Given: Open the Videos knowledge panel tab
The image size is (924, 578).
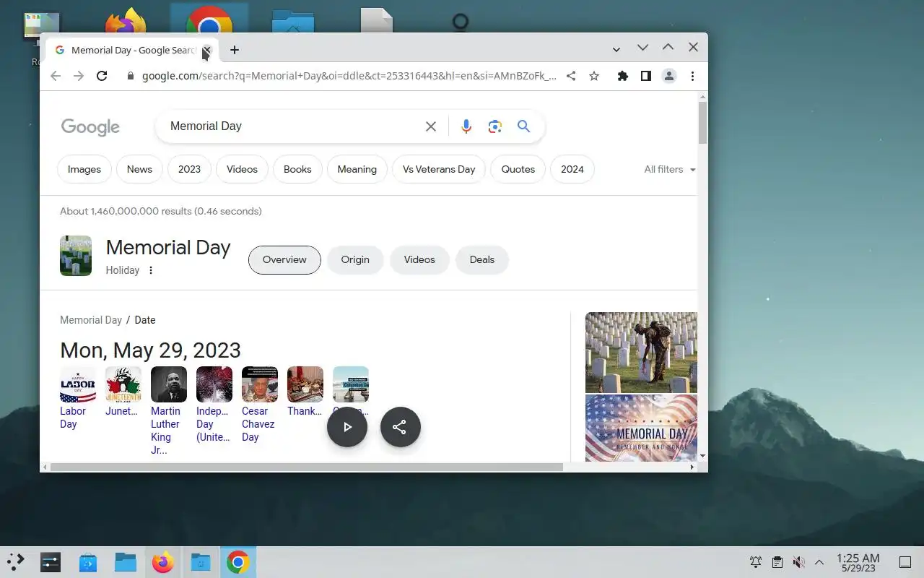Looking at the screenshot, I should coord(419,260).
